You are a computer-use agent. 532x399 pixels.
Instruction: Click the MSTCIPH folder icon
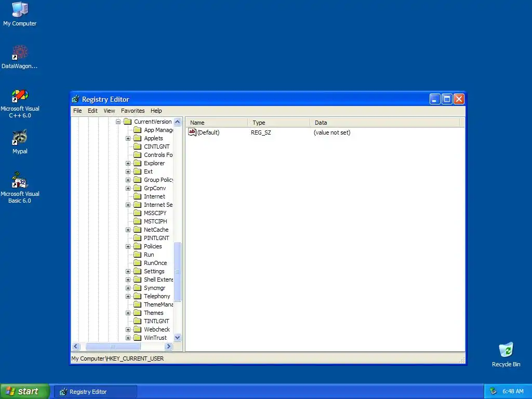[137, 221]
